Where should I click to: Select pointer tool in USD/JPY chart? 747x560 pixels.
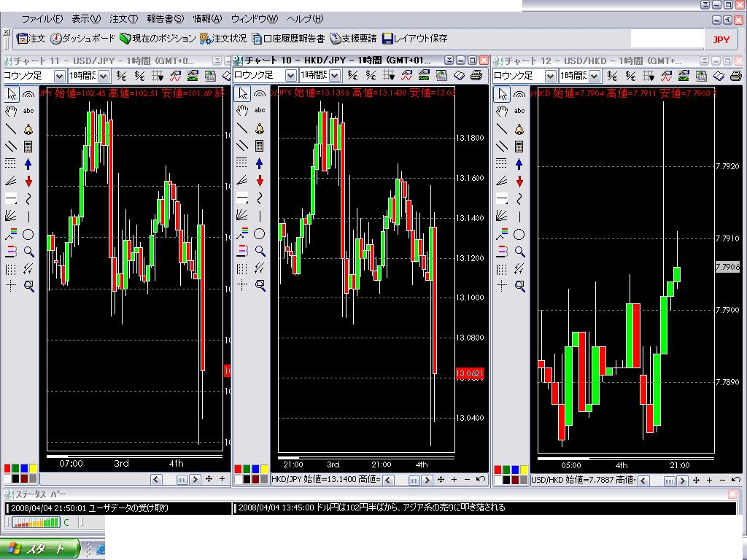coord(12,94)
